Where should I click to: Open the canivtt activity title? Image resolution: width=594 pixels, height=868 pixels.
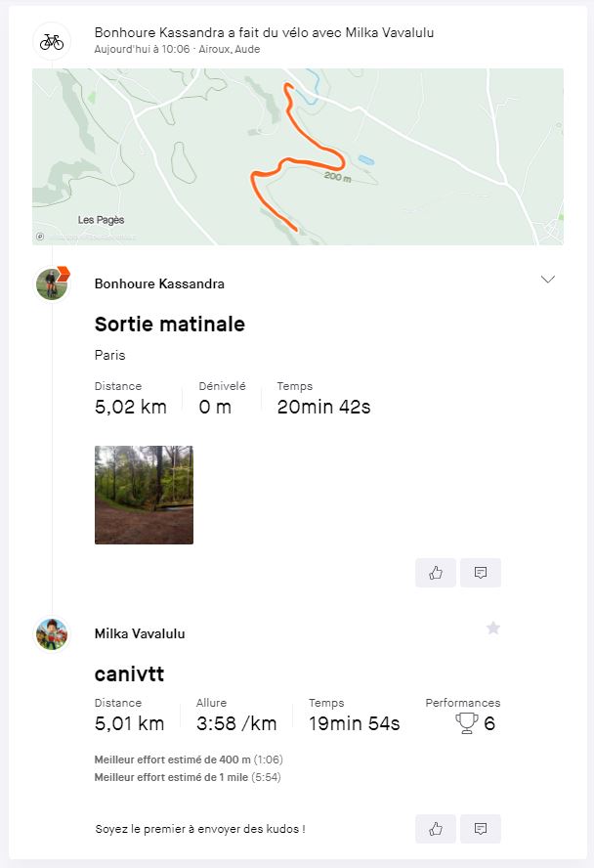[129, 673]
